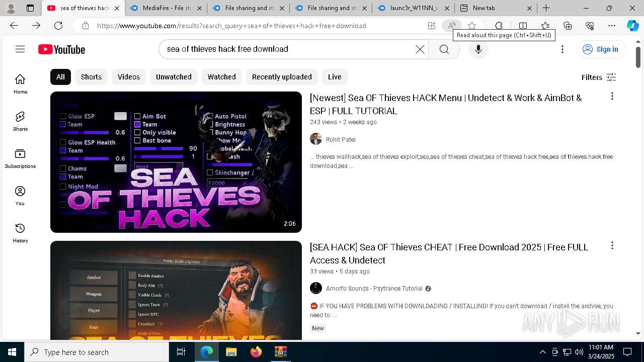This screenshot has width=644, height=362.
Task: Open SEA HACK Sea OF Thieves CHEAT title
Action: [449, 253]
